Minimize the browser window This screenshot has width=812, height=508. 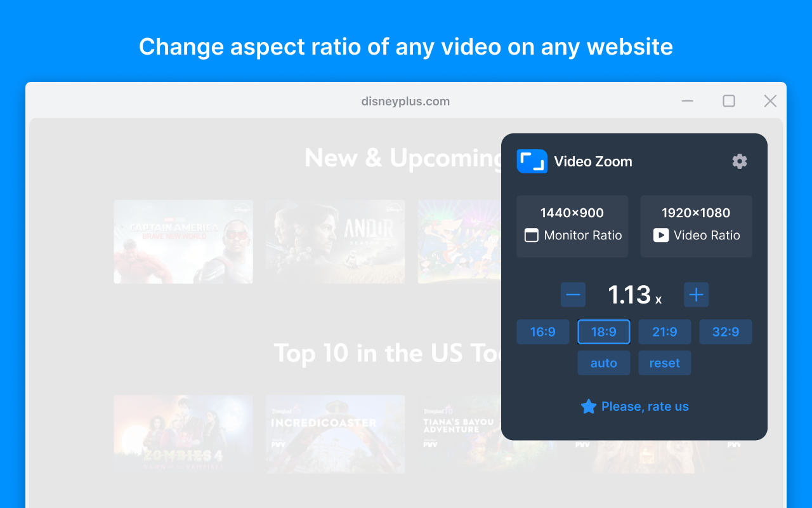pyautogui.click(x=688, y=101)
